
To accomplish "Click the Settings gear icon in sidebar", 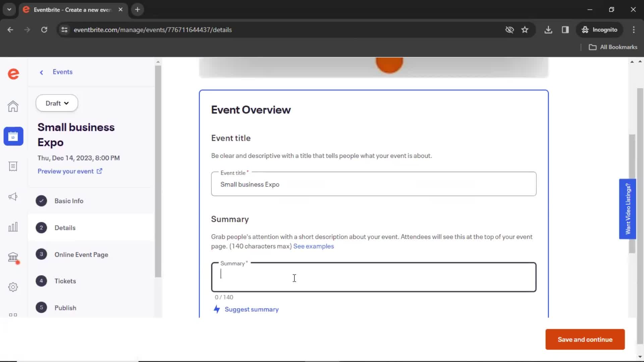I will click(13, 287).
